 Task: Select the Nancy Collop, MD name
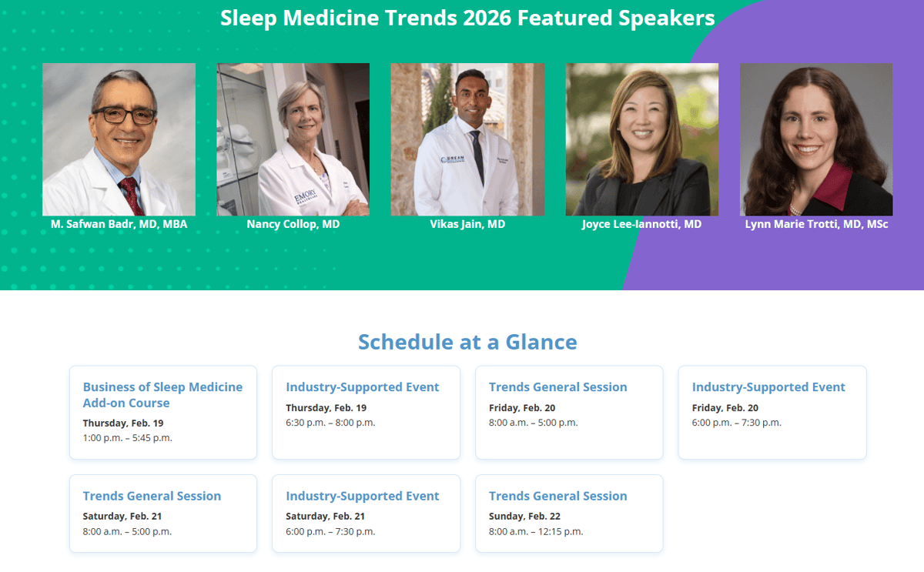[293, 225]
